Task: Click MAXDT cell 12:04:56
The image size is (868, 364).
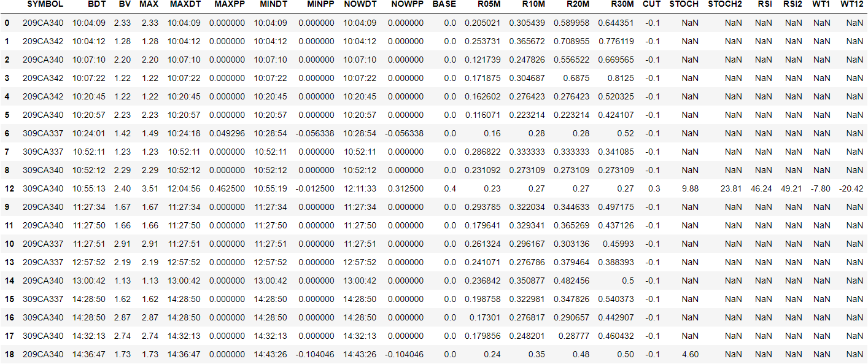Action: [x=184, y=189]
